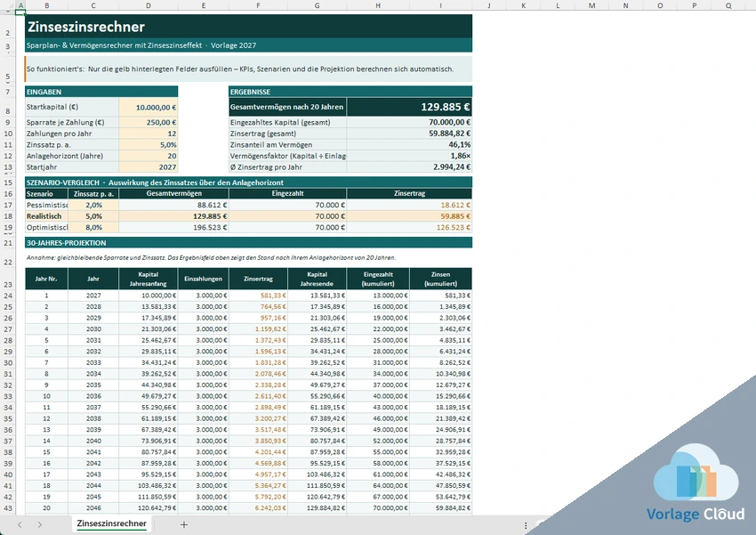Click the 'So funktioniert's' instruction note
This screenshot has height=535, width=756.
tap(248, 69)
